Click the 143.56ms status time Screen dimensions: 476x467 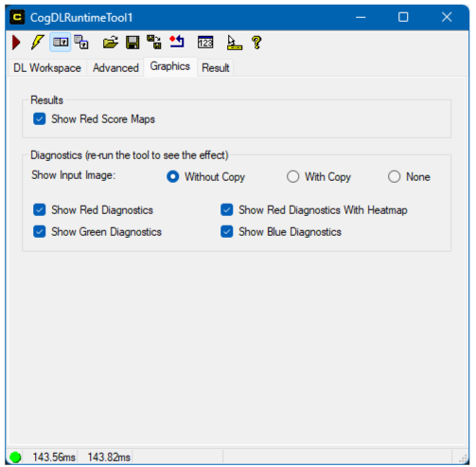pyautogui.click(x=54, y=457)
